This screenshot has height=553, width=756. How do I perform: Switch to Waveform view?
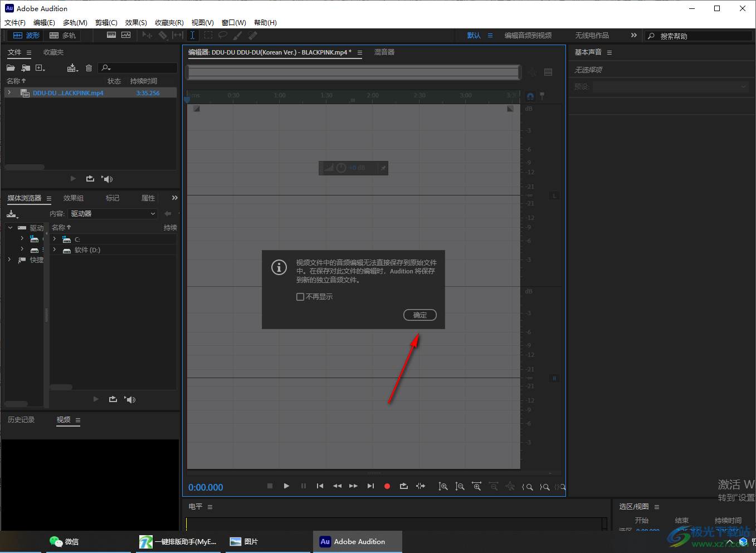(27, 35)
